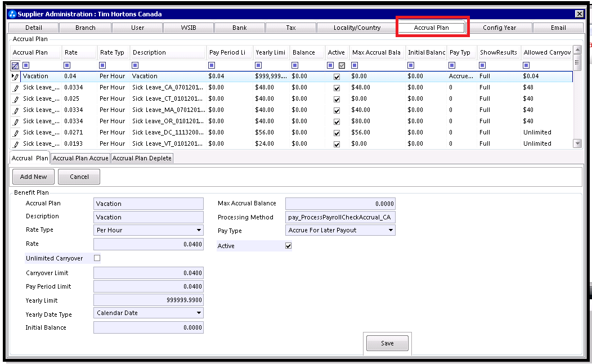Click the edit pencil for Sick Leave_VT row

16,145
